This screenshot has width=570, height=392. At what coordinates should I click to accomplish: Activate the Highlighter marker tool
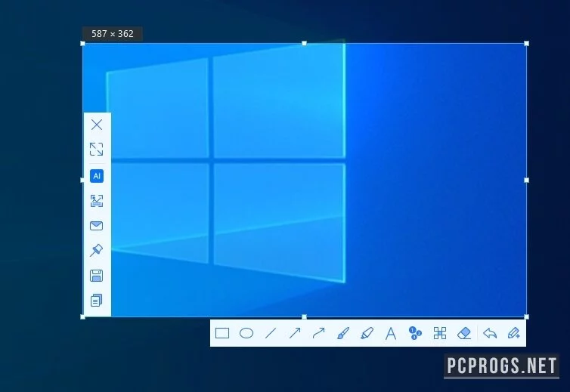367,333
